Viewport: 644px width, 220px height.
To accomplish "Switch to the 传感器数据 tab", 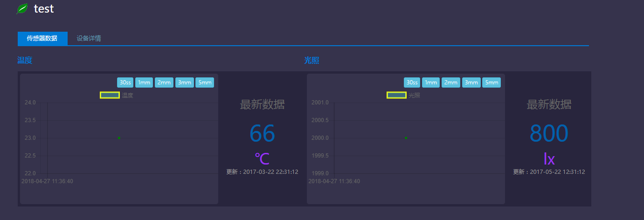I will (42, 39).
